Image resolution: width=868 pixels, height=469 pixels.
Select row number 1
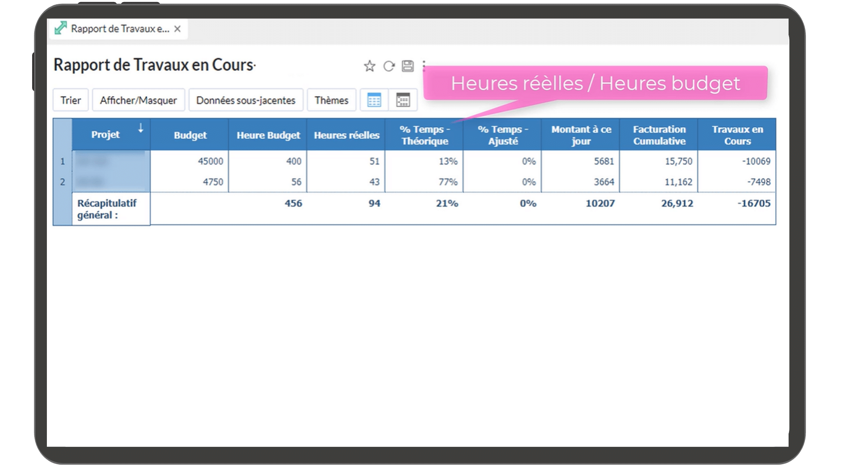coord(62,162)
